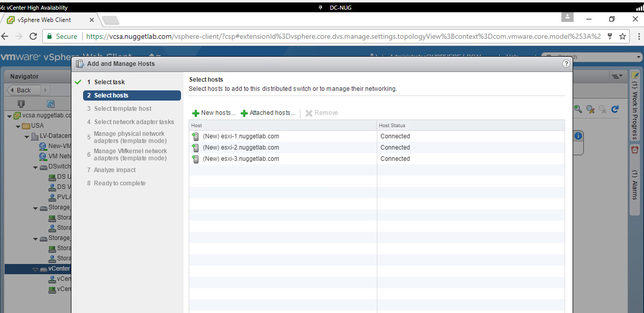
Task: Click the browser reload icon
Action: click(33, 37)
